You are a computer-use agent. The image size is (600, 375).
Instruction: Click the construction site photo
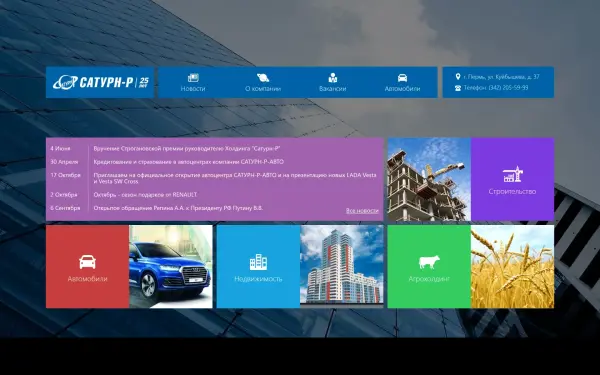(429, 179)
